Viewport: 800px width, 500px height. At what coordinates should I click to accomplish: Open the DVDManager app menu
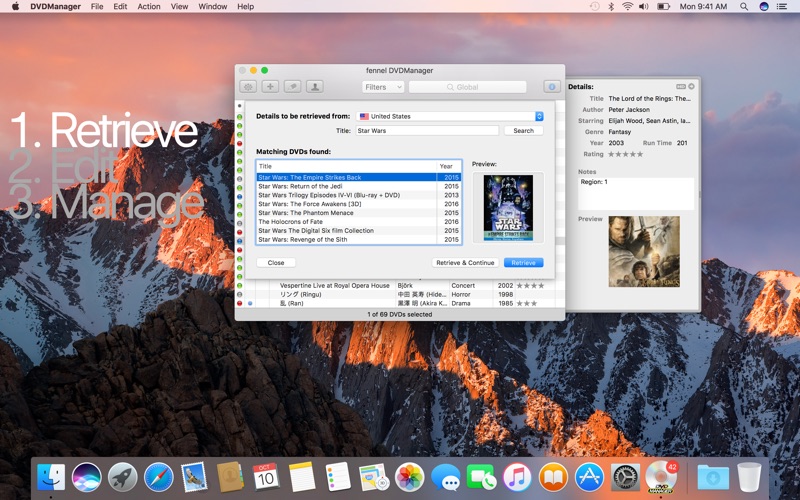tap(56, 7)
